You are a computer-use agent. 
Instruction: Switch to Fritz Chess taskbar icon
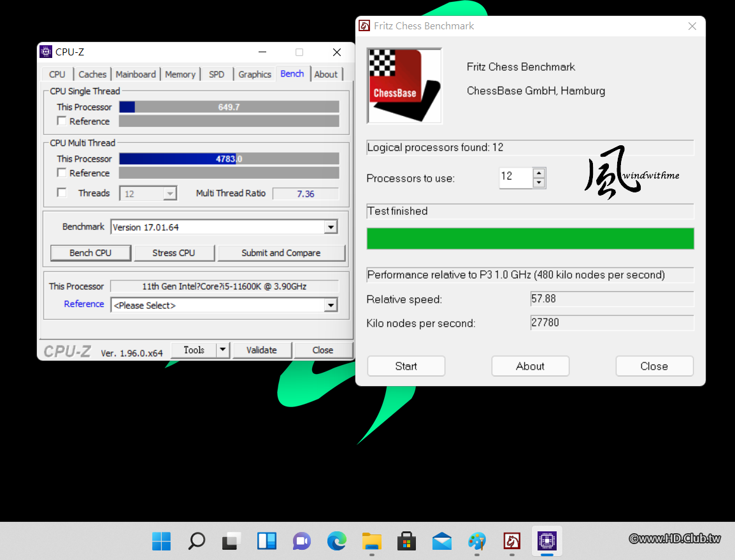tap(511, 541)
